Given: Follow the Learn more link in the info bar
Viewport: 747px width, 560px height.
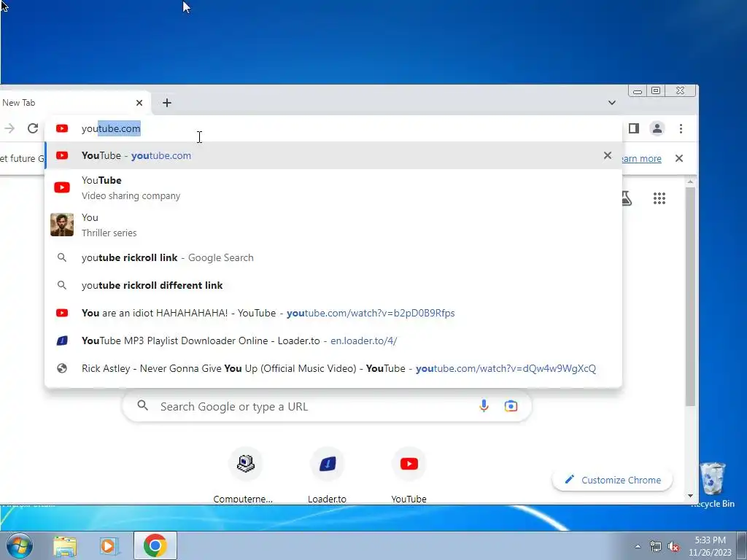Looking at the screenshot, I should click(641, 158).
